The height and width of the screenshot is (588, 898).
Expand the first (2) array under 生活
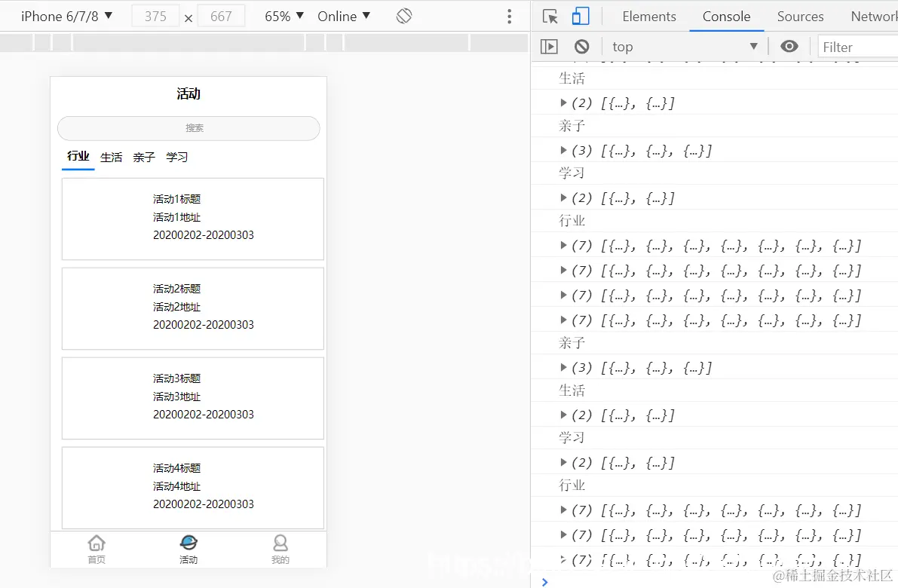pos(563,103)
